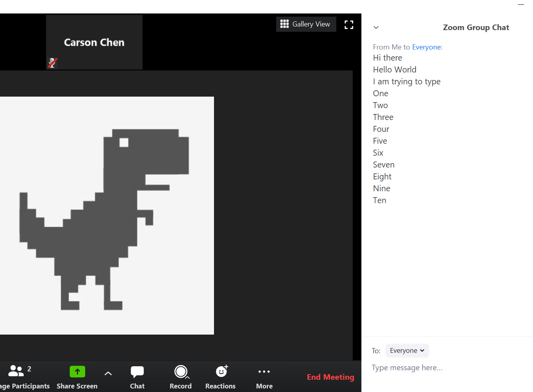Click the 'Ten' chat message
The image size is (533, 392).
coord(380,200)
